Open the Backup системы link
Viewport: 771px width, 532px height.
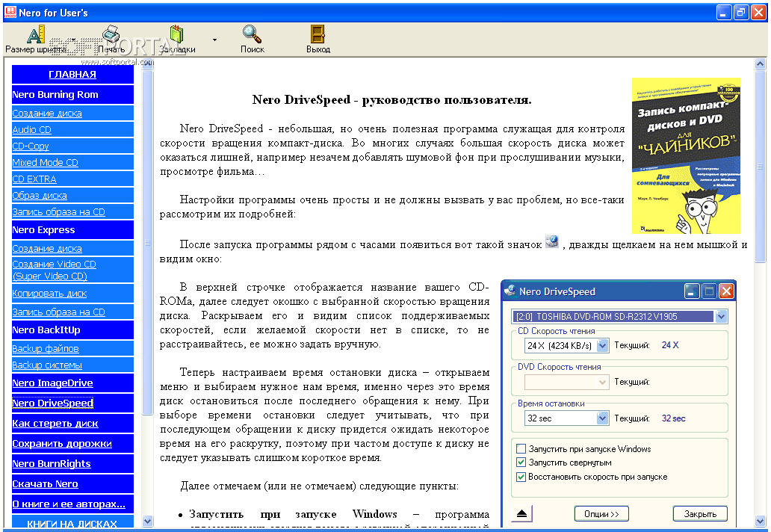click(47, 365)
